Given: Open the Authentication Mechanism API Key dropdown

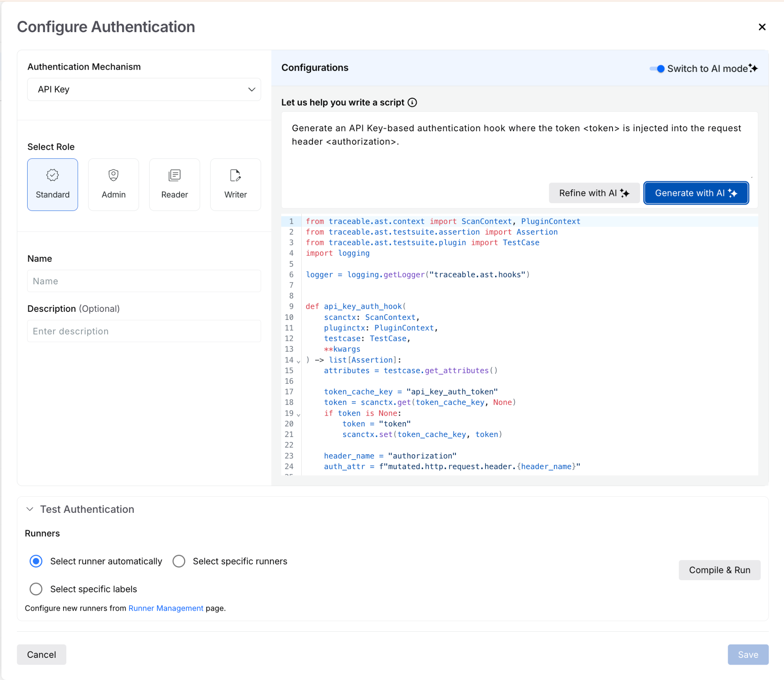Looking at the screenshot, I should click(144, 90).
